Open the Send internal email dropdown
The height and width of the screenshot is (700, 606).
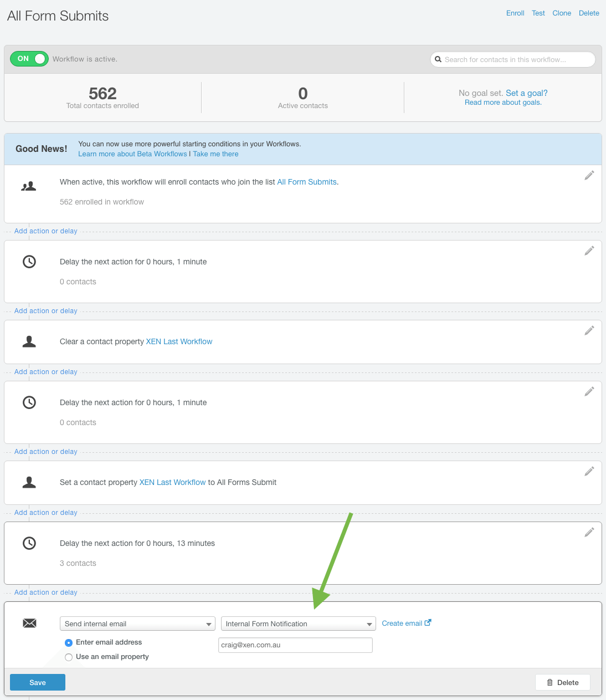coord(137,624)
